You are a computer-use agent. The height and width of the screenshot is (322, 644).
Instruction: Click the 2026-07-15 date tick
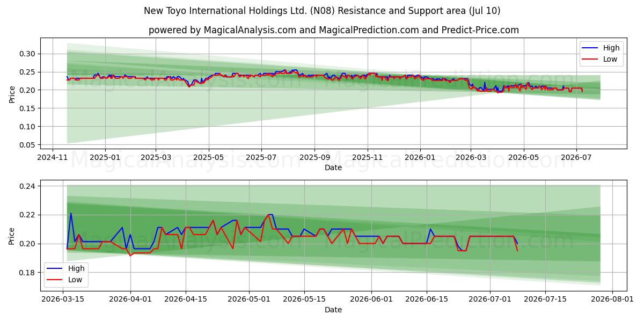[545, 299]
